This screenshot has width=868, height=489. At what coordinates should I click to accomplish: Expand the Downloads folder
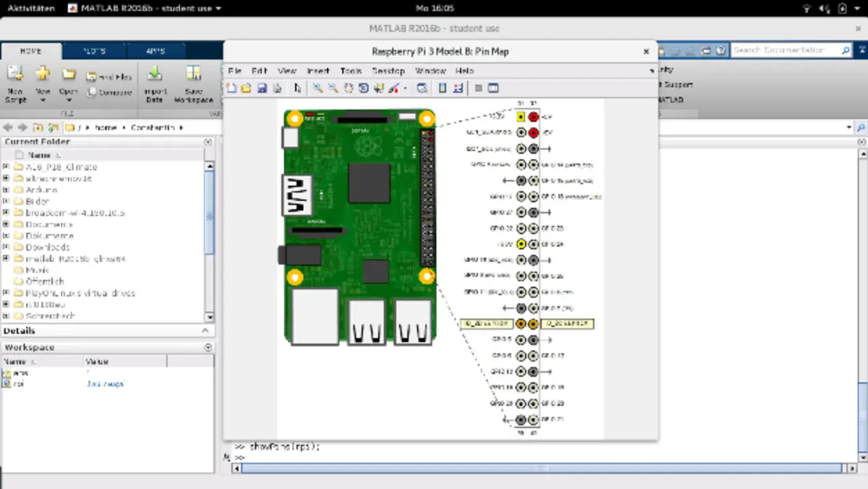(6, 248)
